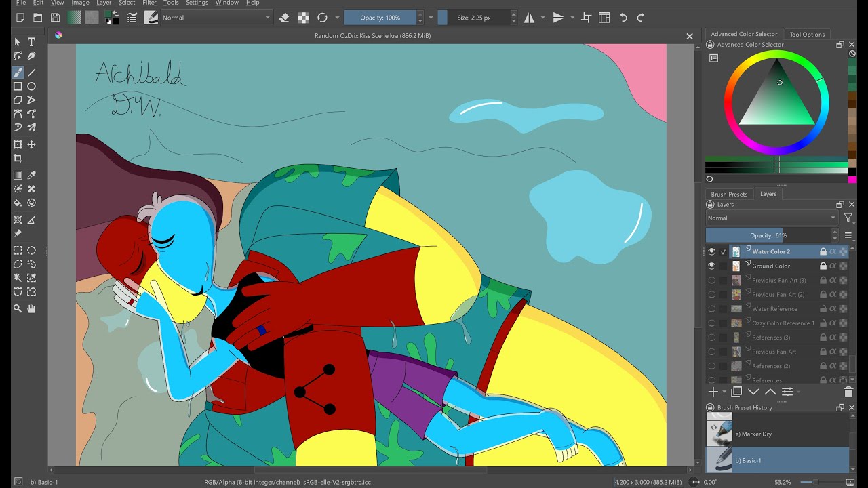Open the layer filter menu
Viewport: 868px width, 488px height.
pyautogui.click(x=848, y=218)
